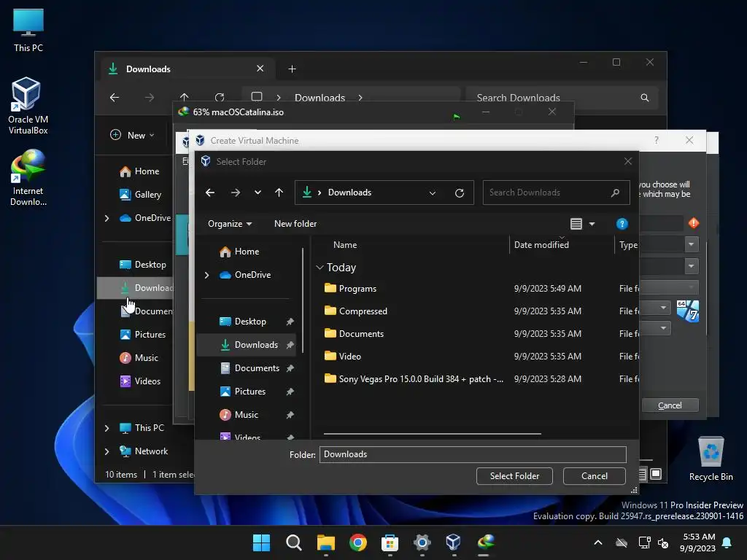Viewport: 747px width, 560px height.
Task: Open New dropdown in Explorer window
Action: pyautogui.click(x=133, y=135)
